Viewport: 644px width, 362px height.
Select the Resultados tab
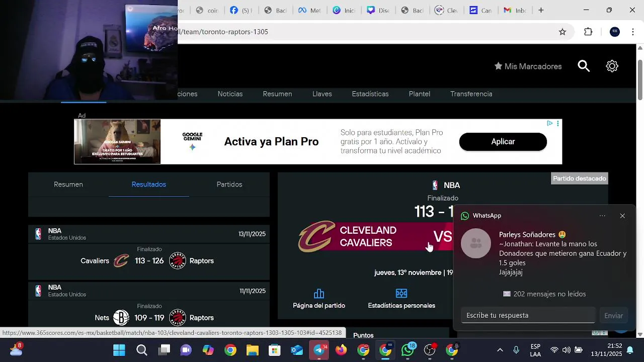pos(149,185)
